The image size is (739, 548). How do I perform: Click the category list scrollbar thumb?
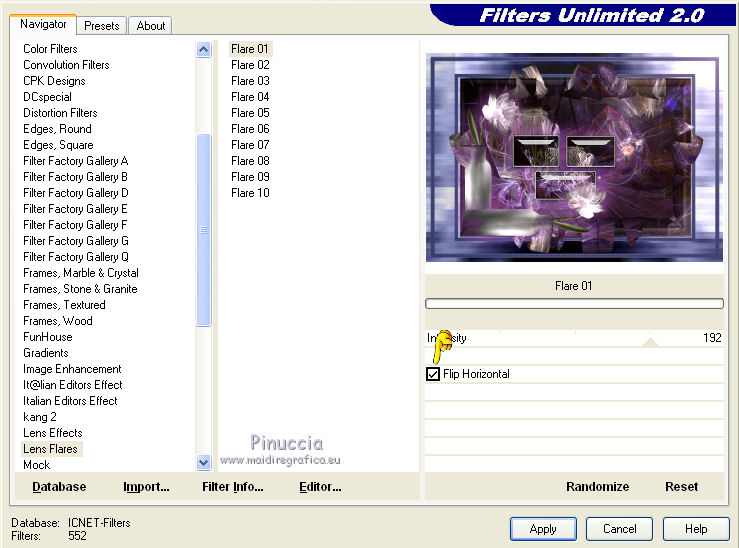pyautogui.click(x=204, y=230)
